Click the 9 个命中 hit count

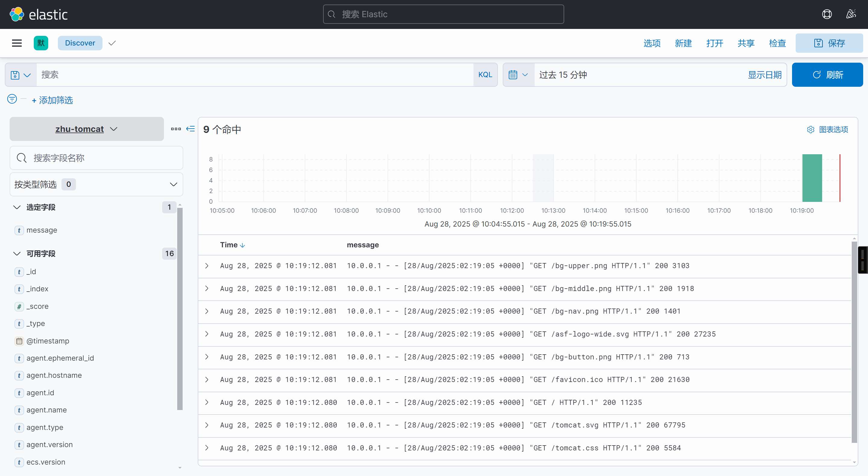pyautogui.click(x=222, y=129)
